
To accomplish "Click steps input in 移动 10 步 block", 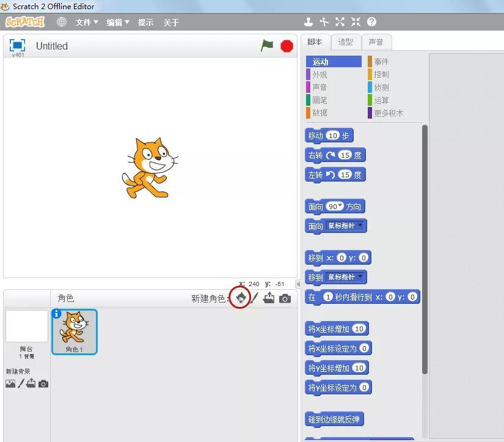I will click(332, 136).
